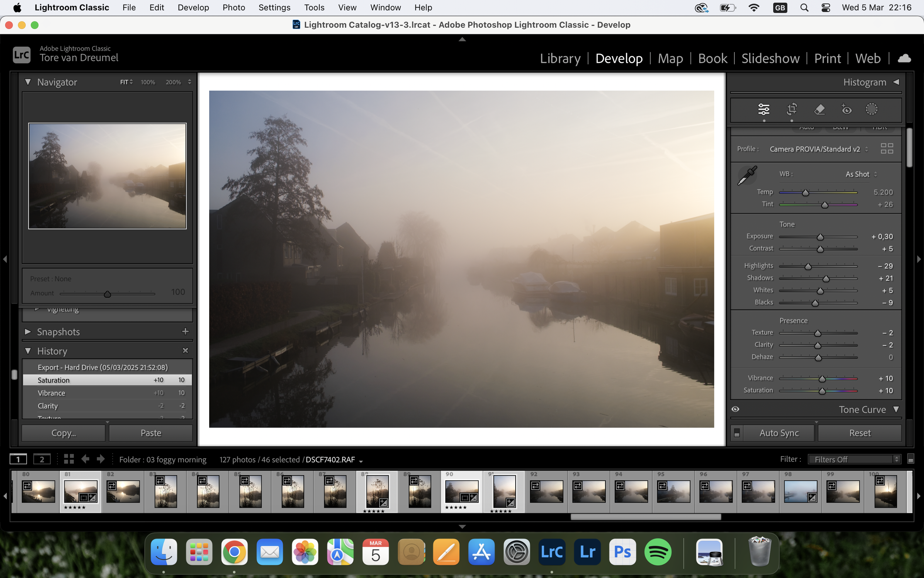
Task: Select the Healing eraser tool
Action: coord(819,109)
